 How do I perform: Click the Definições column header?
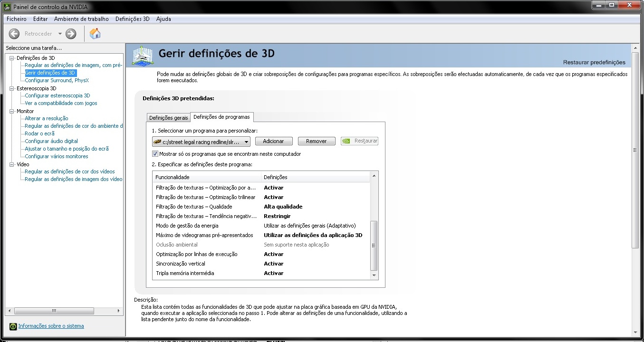(316, 177)
